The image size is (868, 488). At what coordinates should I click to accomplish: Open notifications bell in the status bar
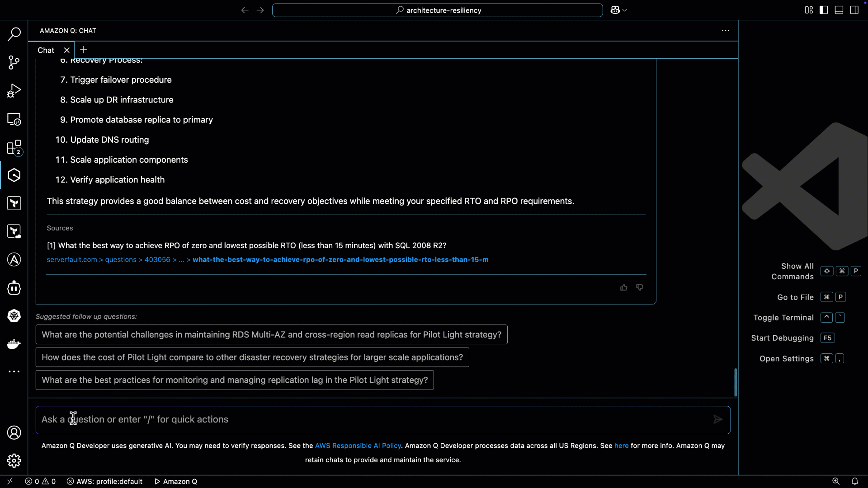[854, 481]
